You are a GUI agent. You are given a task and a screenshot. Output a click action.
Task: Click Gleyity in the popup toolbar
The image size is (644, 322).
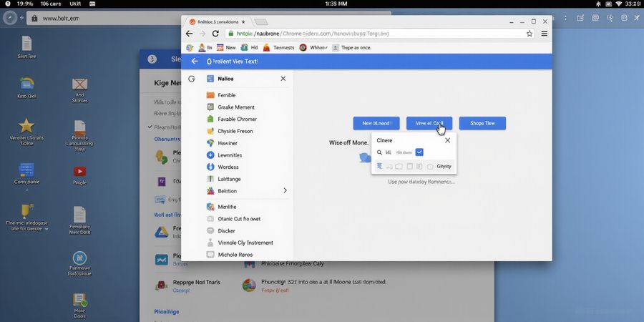click(x=444, y=166)
